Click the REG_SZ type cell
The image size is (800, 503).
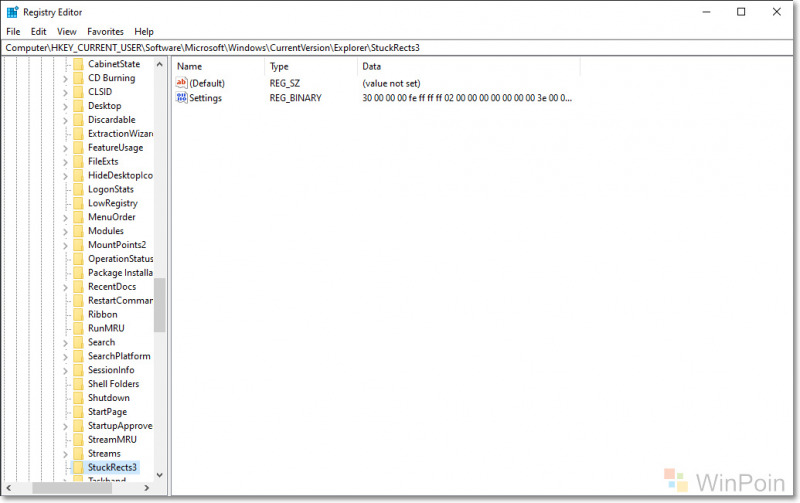click(285, 83)
